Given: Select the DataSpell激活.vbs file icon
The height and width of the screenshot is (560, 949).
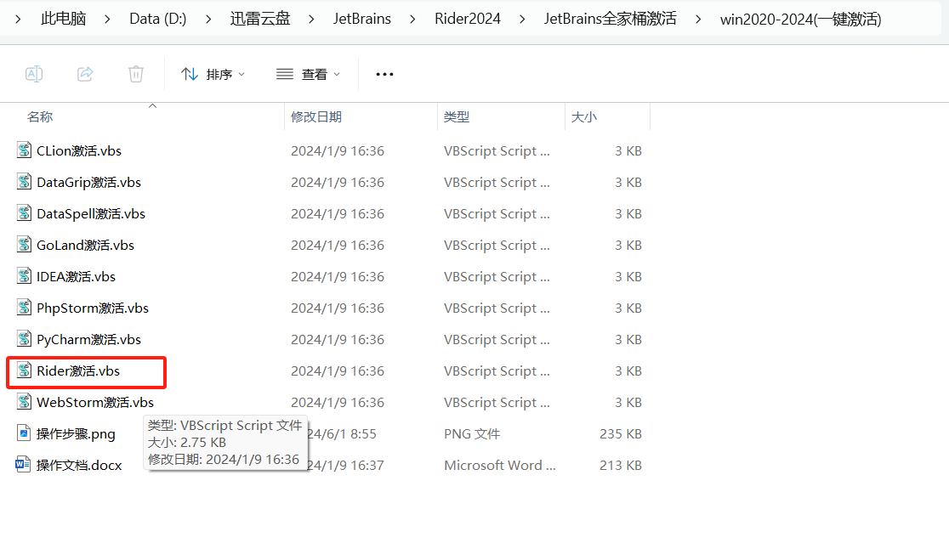Looking at the screenshot, I should (24, 213).
